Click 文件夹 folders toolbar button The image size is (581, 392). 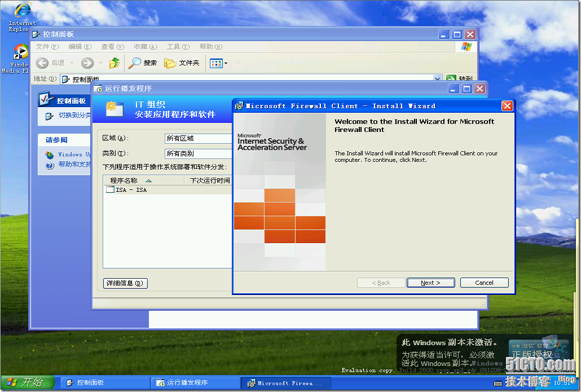coord(182,63)
